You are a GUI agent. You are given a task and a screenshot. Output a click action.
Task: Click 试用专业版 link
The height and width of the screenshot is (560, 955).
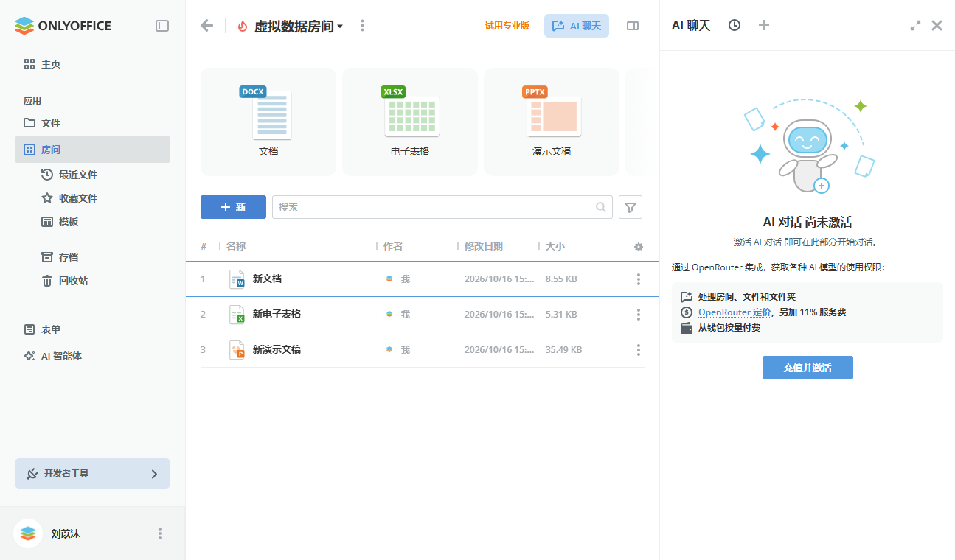tap(507, 26)
